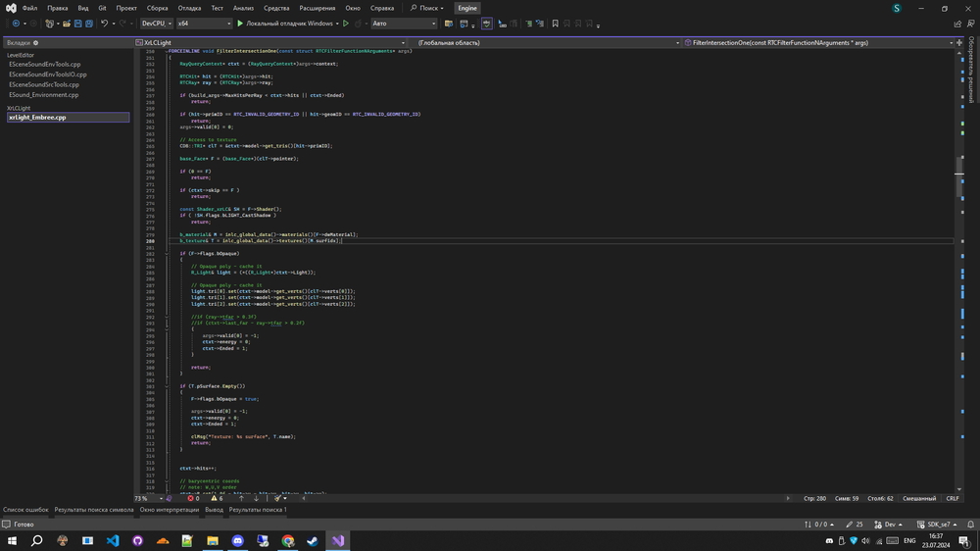Open the x64 platform dropdown
This screenshot has width=980, height=551.
pyautogui.click(x=204, y=23)
